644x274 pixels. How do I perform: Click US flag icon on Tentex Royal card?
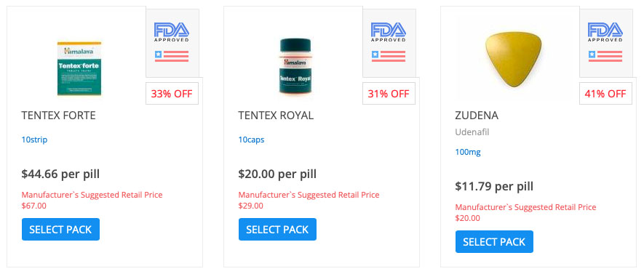389,56
